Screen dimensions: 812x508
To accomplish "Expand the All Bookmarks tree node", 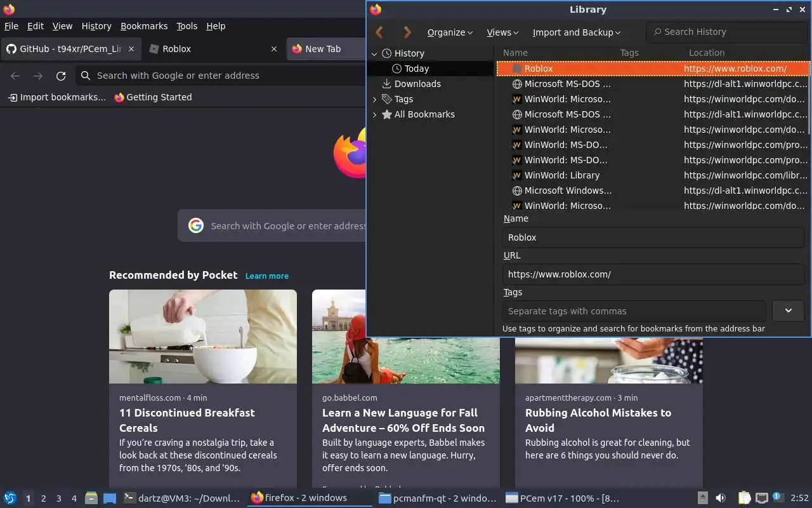I will click(374, 114).
